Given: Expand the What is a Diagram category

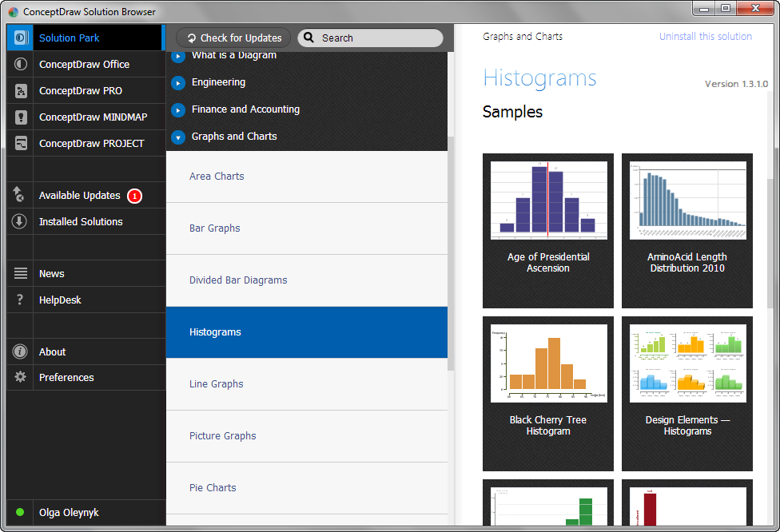Looking at the screenshot, I should click(178, 57).
